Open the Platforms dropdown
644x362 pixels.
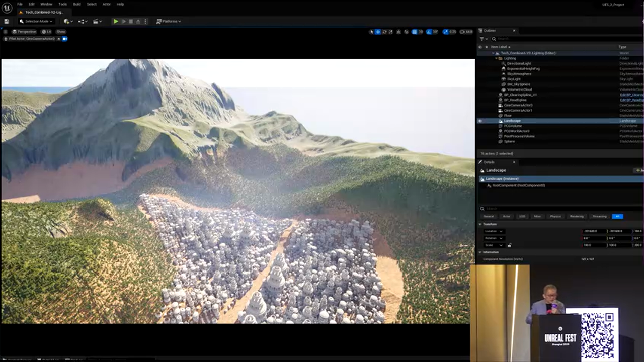169,21
